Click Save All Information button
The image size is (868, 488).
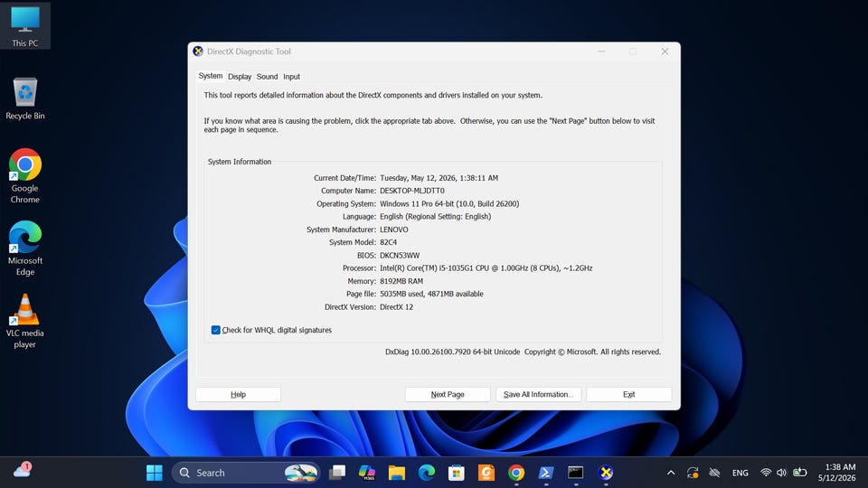(538, 395)
